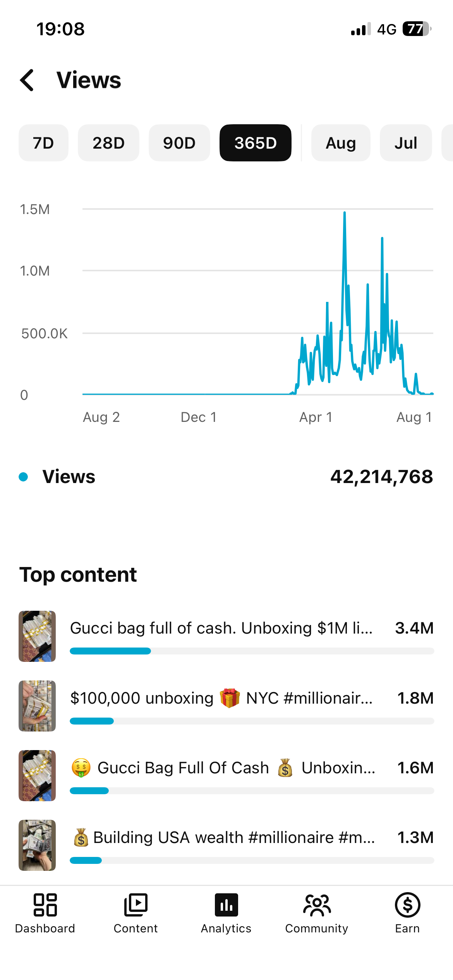453x980 pixels.
Task: Tap the back arrow next to Views
Action: coord(27,80)
